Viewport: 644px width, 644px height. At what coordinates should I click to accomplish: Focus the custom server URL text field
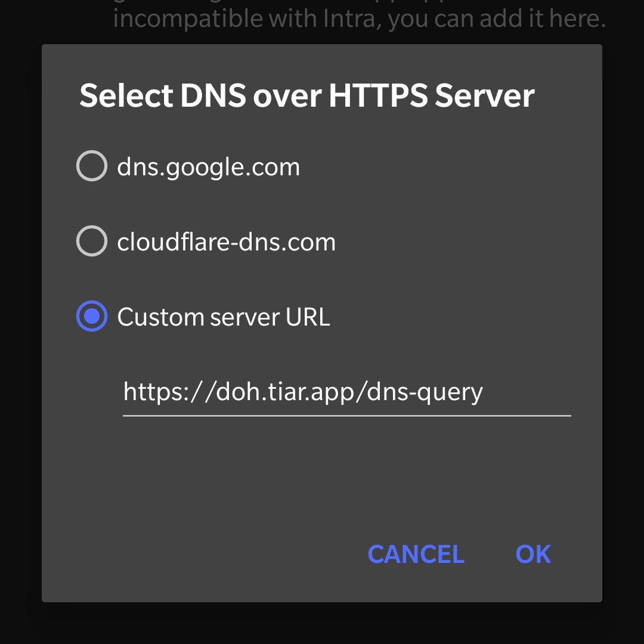(x=346, y=392)
